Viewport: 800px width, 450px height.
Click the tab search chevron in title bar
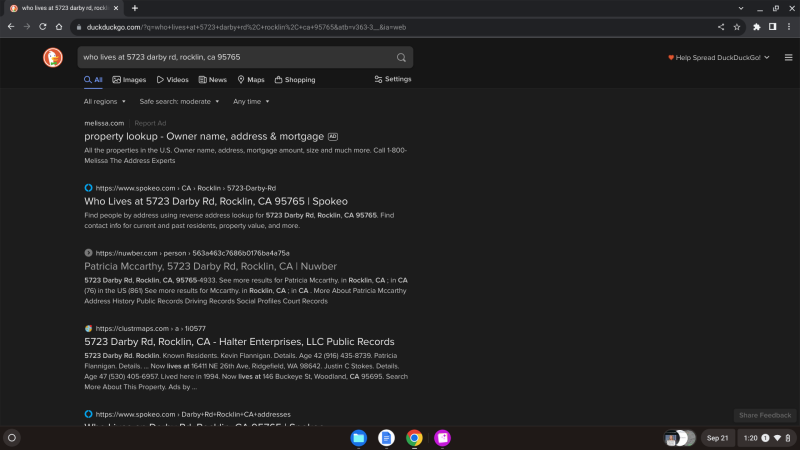click(x=741, y=8)
